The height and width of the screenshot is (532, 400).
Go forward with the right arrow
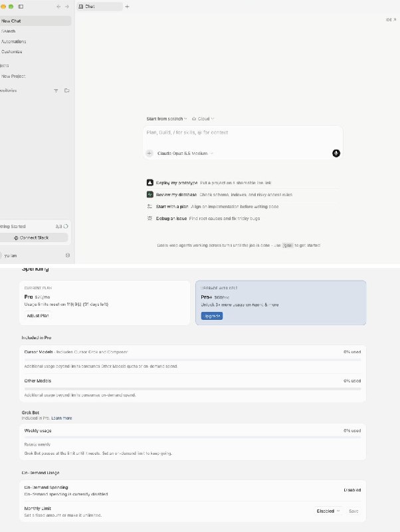67,7
